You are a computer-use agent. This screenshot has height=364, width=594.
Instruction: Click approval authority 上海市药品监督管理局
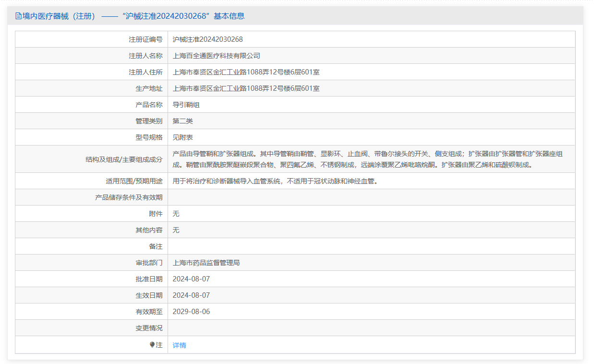206,263
